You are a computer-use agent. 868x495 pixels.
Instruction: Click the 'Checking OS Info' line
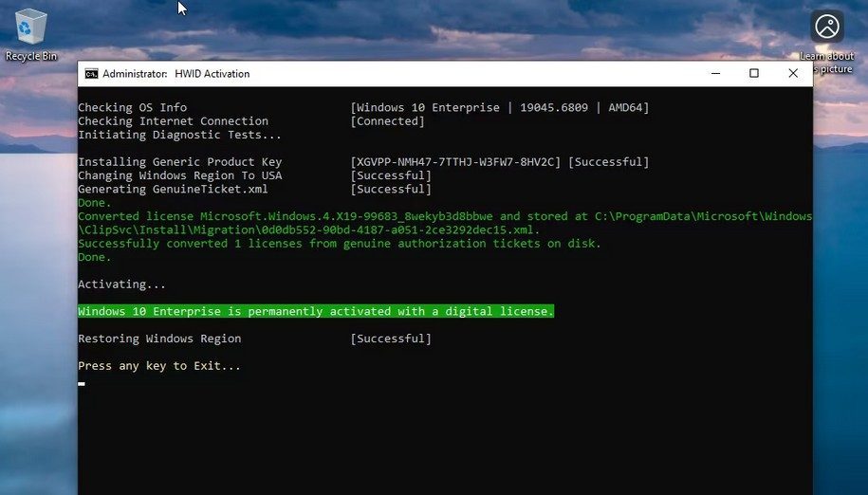[x=132, y=107]
